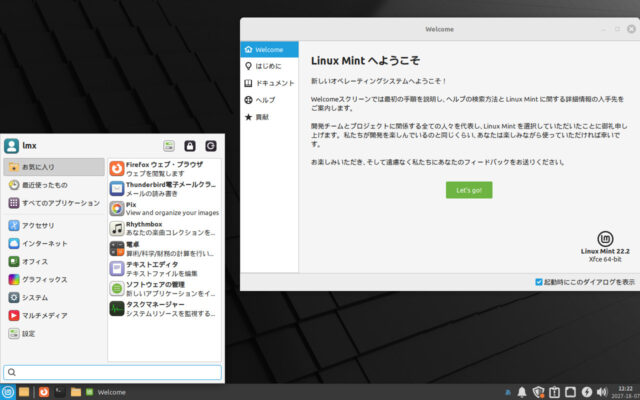Select the お気に入り favorites category

(x=54, y=167)
